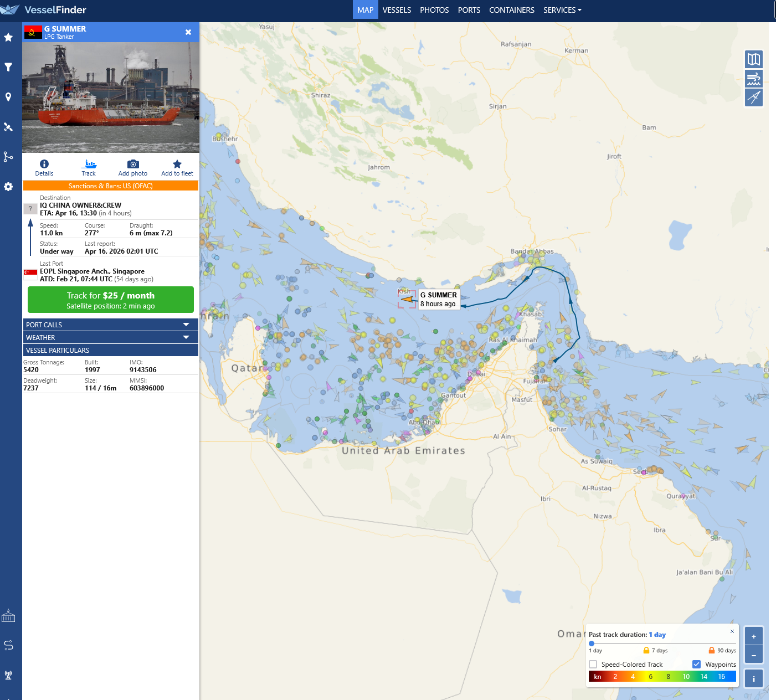Click the VesselFinder logo
The width and height of the screenshot is (776, 700).
coord(44,10)
